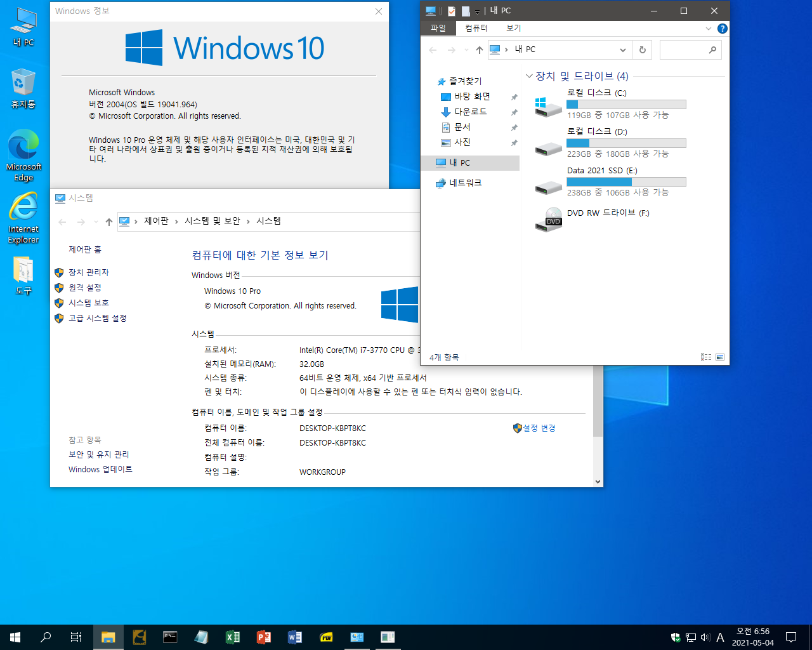Image resolution: width=812 pixels, height=650 pixels.
Task: Open recent locations dropdown in 시스템 window
Action: [96, 222]
